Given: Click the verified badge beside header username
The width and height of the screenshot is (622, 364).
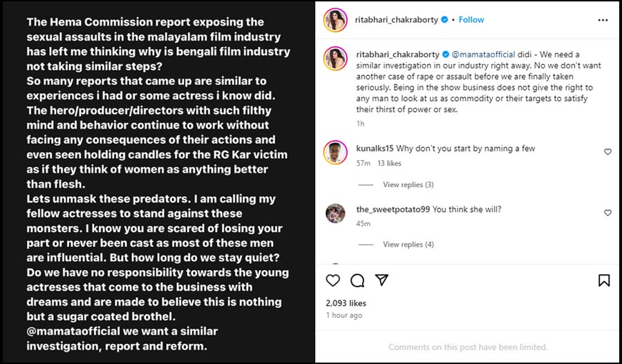Looking at the screenshot, I should coord(445,20).
